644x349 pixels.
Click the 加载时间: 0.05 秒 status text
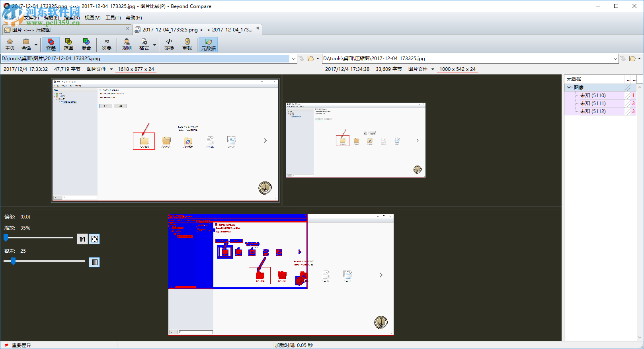294,345
